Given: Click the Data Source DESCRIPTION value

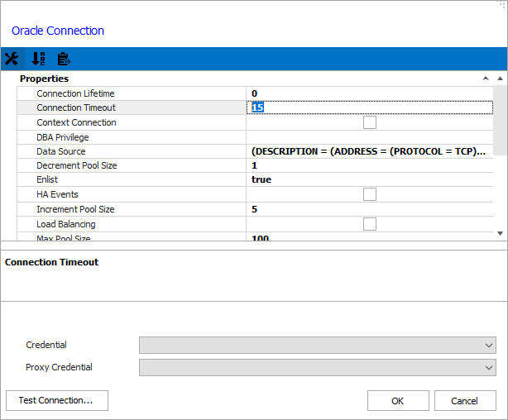Looking at the screenshot, I should click(368, 151).
